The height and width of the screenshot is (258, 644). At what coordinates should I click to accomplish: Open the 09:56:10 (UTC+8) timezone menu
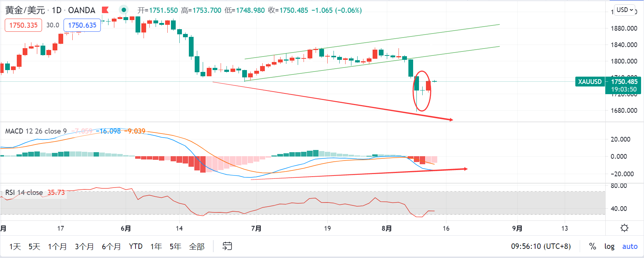(541, 246)
